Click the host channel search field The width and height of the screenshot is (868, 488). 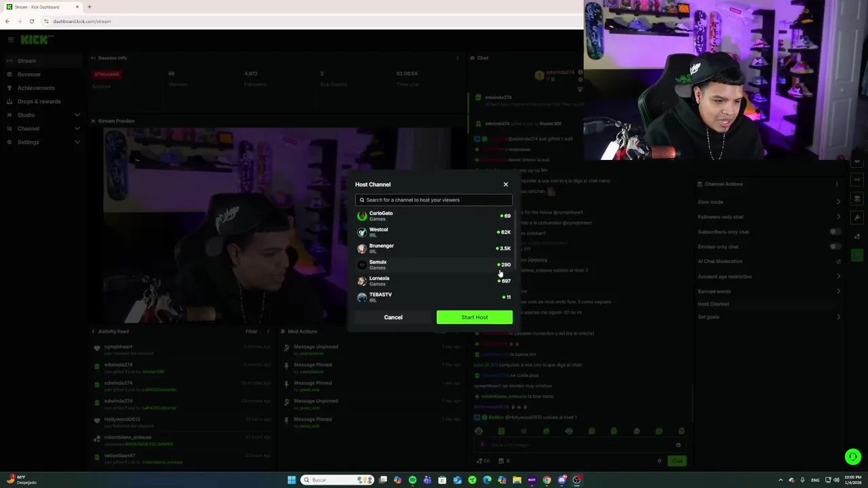[433, 200]
